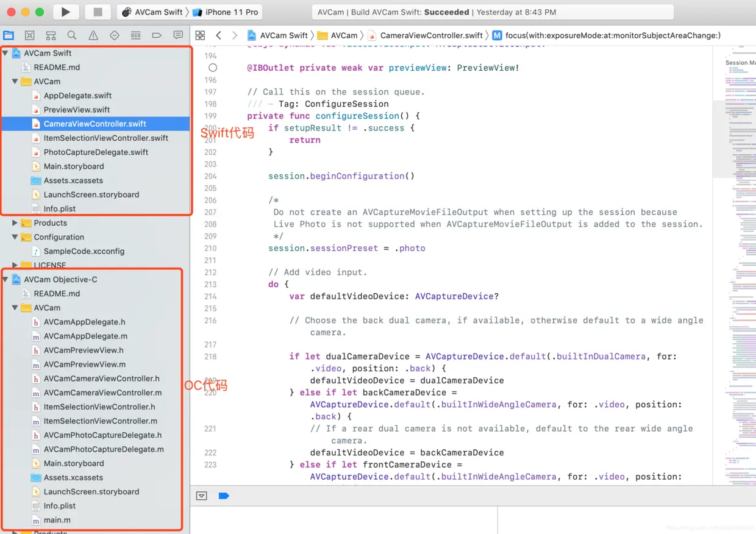Collapse AVCam folder under AVCam Objective-C

point(15,308)
